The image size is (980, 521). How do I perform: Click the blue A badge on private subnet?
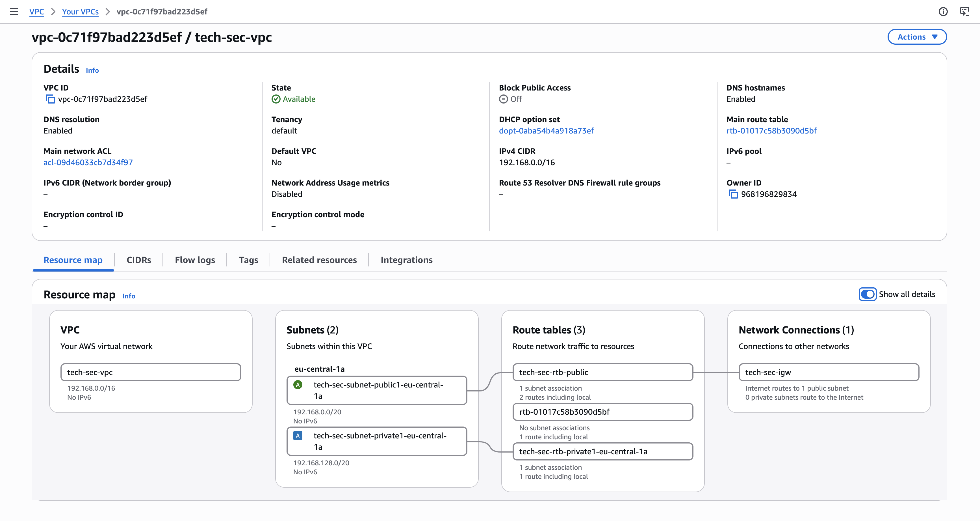click(x=298, y=436)
